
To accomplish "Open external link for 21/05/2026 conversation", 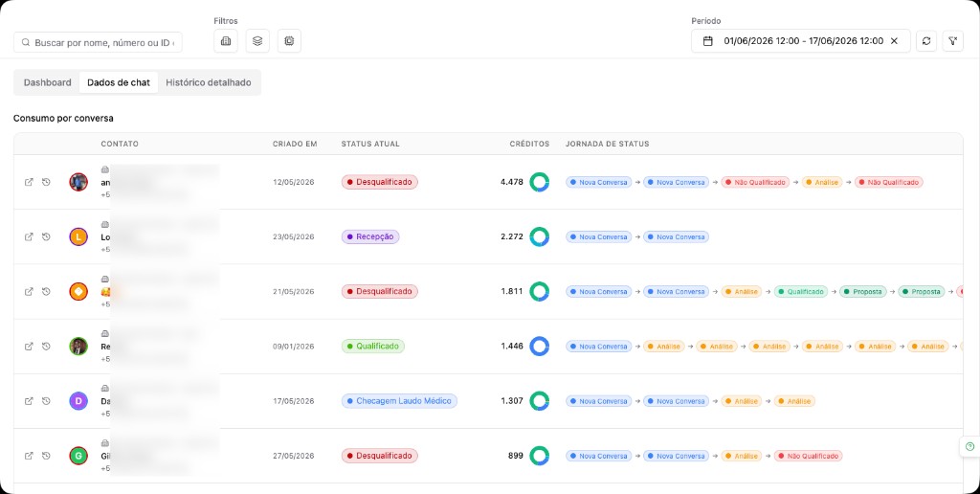I will click(x=29, y=291).
